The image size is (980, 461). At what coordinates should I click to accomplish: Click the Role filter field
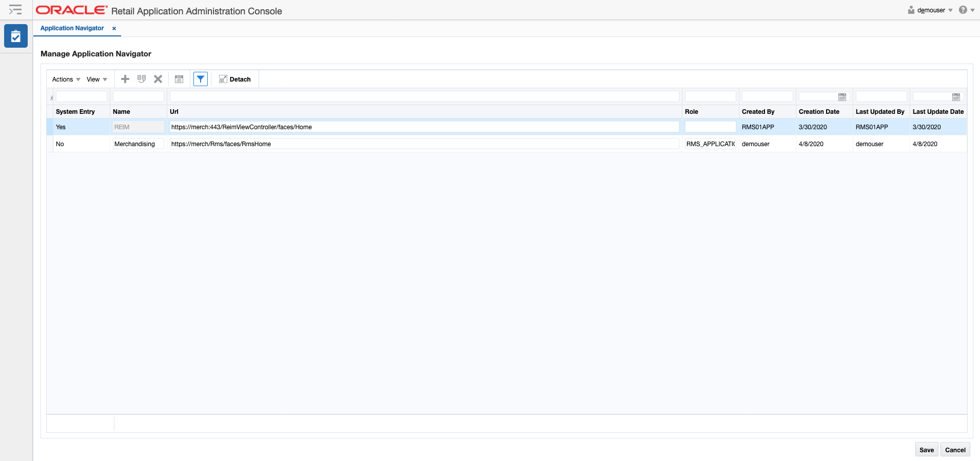[x=711, y=96]
